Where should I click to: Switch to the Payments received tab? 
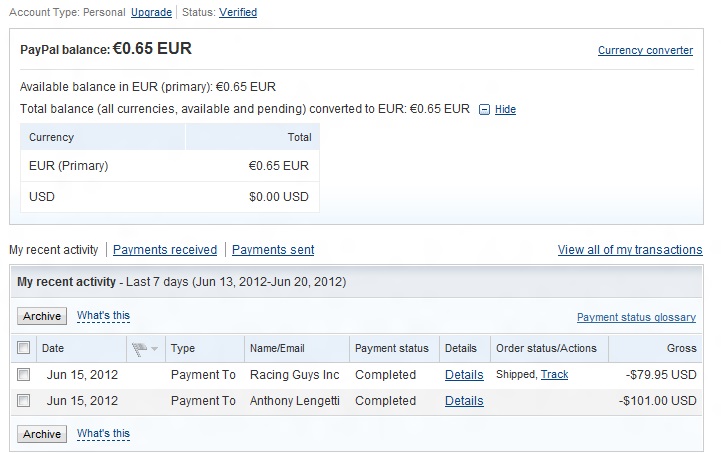165,250
